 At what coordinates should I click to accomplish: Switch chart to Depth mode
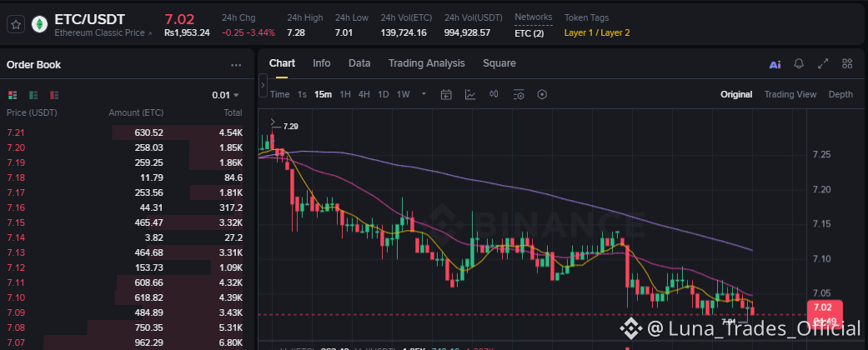coord(840,94)
